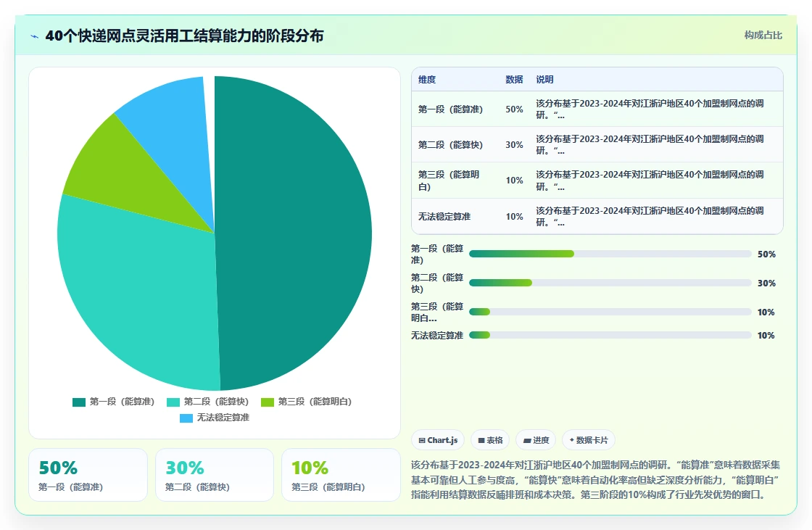Click the 无法稳定算准 legend label text
This screenshot has width=812, height=530.
pos(223,418)
